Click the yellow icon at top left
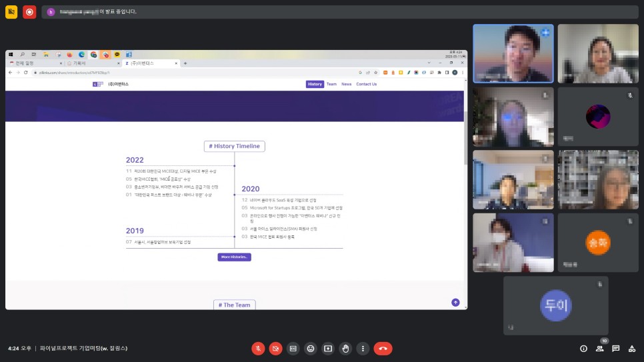 [x=11, y=12]
